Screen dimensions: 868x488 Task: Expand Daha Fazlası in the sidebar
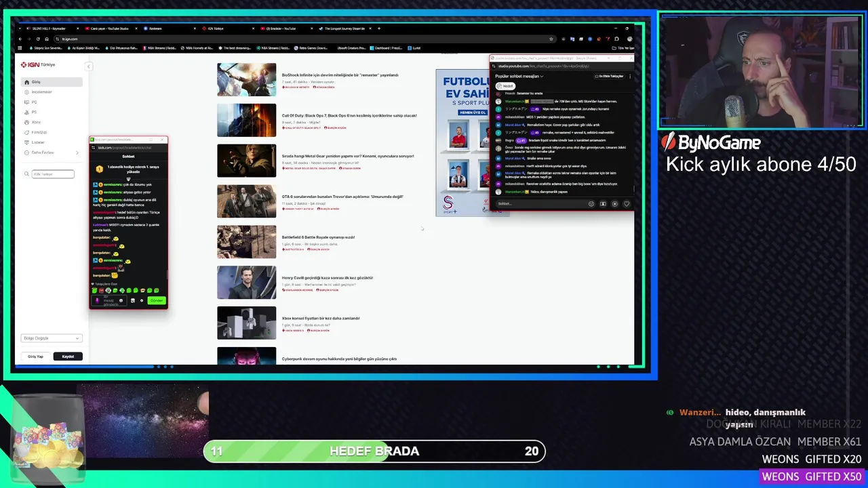pyautogui.click(x=52, y=152)
